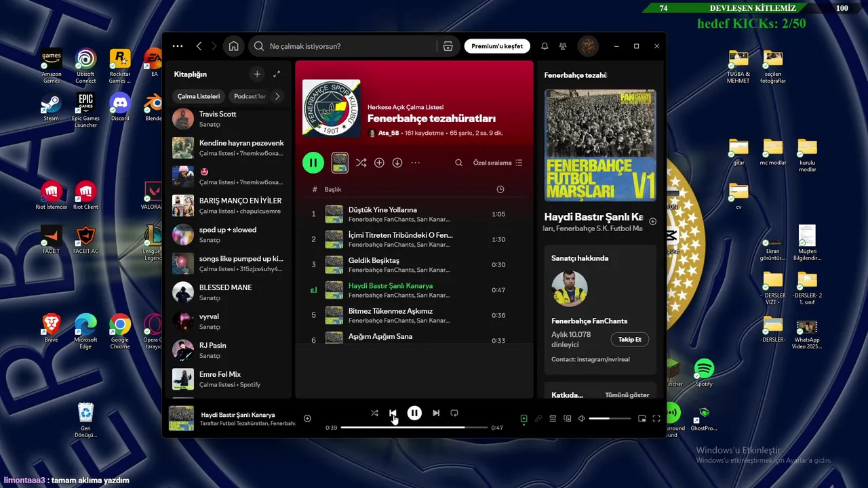The image size is (868, 488).
Task: Click Fenerbahçe playlist cover image
Action: (x=331, y=108)
